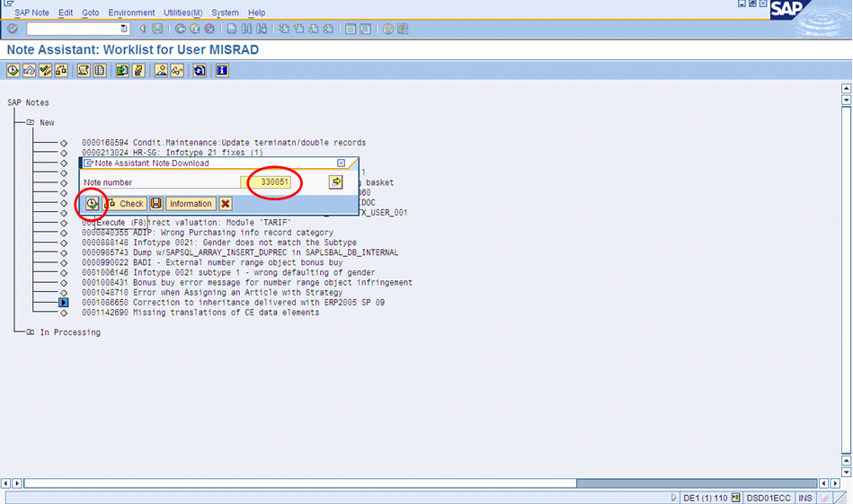Click the Execute clock icon in Note Download dialog
The image size is (853, 504).
[x=92, y=203]
